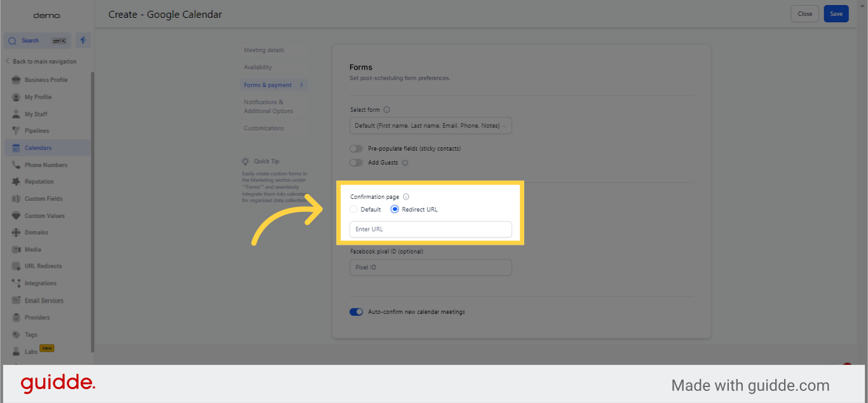Click the lightning bolt quick actions icon
Screen dimensions: 868x403
coord(83,41)
